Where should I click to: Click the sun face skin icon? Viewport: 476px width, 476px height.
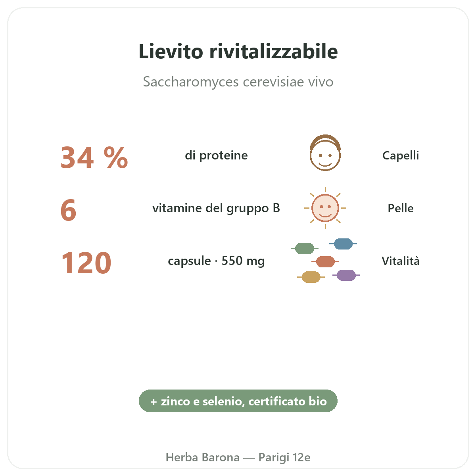(x=325, y=208)
